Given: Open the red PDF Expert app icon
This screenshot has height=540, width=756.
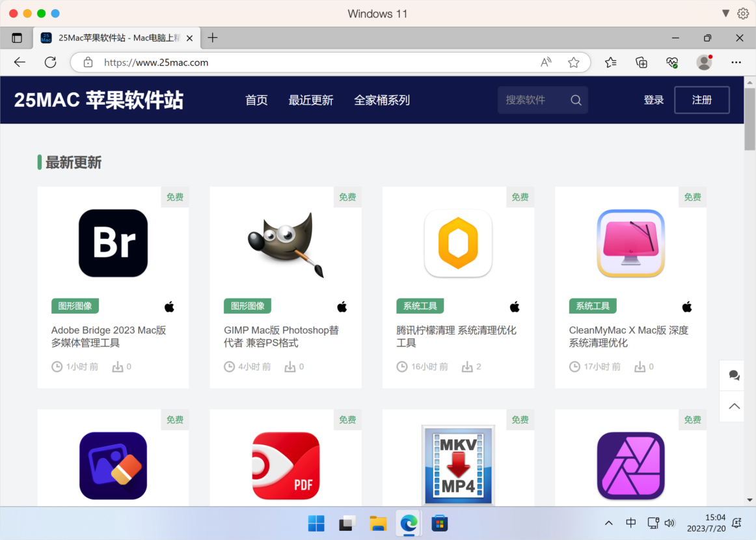Looking at the screenshot, I should 286,466.
